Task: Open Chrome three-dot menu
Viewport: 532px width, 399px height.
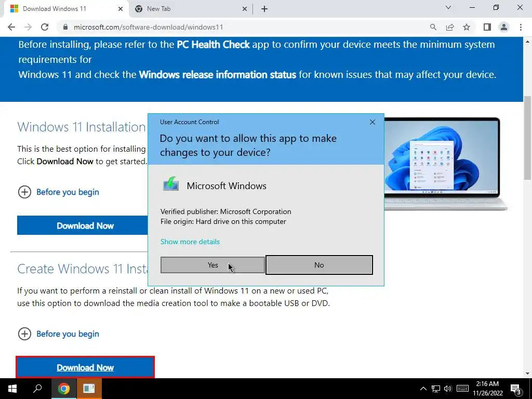Action: 521,27
